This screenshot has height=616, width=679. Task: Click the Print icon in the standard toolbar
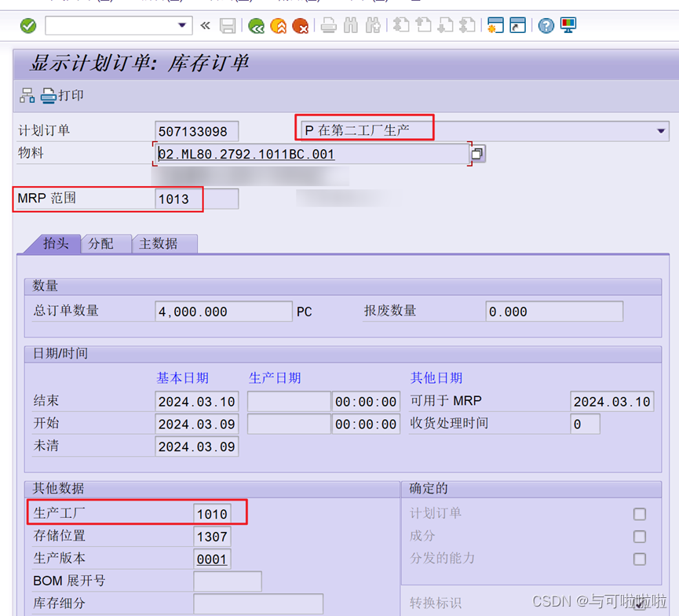[328, 26]
